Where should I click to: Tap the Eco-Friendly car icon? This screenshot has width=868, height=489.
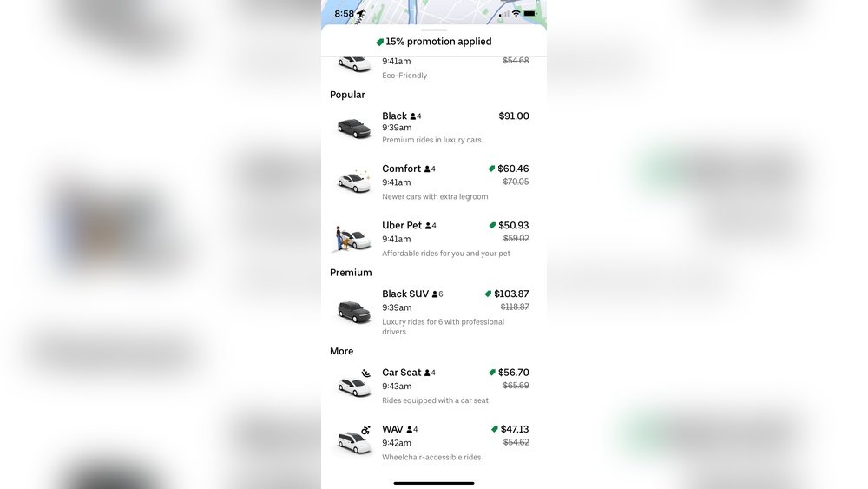[x=354, y=63]
